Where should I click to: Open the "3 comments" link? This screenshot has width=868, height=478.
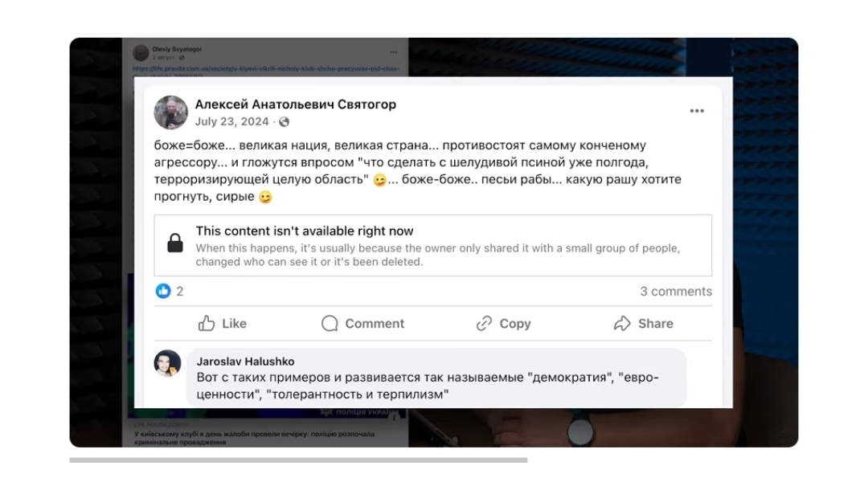(675, 291)
